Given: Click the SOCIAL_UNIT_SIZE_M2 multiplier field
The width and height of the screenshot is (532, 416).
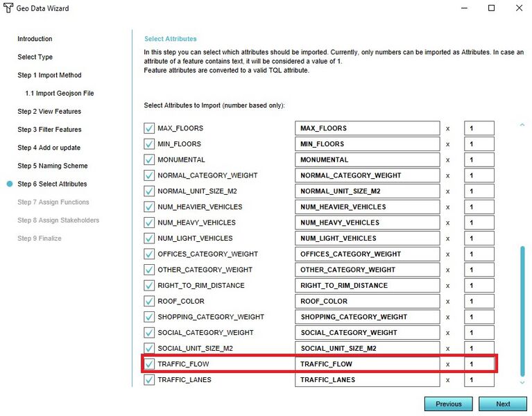Looking at the screenshot, I should click(479, 348).
